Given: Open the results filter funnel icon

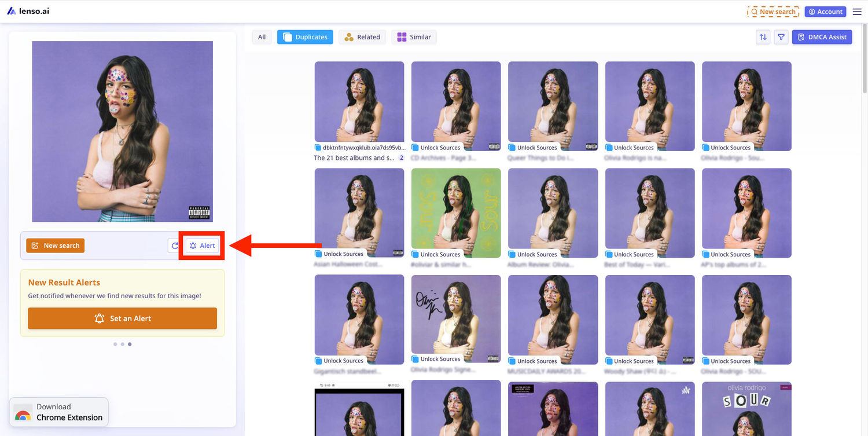Looking at the screenshot, I should 781,37.
